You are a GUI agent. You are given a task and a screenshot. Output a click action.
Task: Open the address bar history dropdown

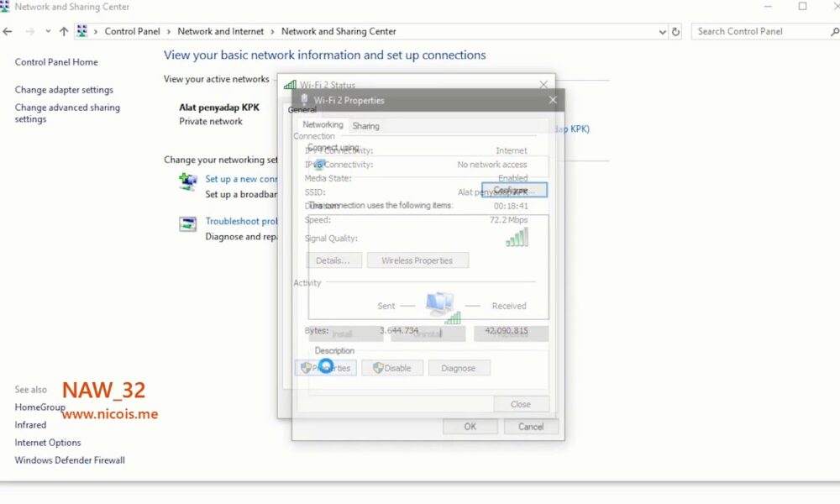[664, 31]
